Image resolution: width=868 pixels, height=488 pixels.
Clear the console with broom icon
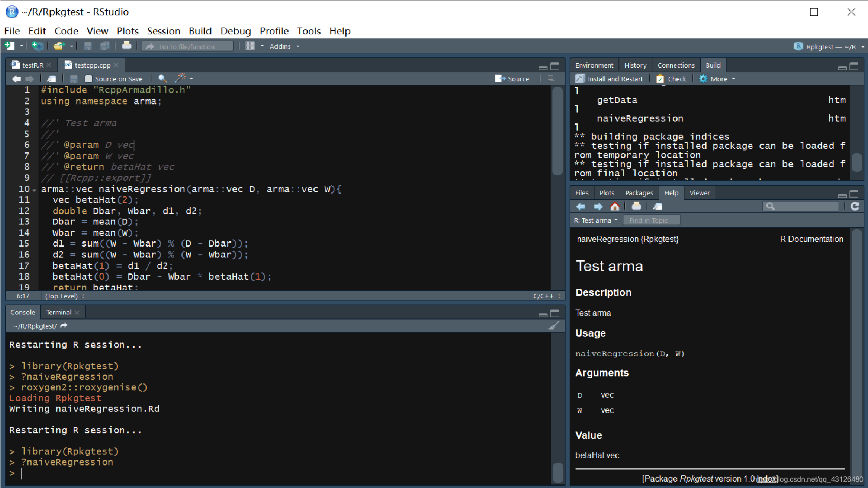click(x=554, y=326)
